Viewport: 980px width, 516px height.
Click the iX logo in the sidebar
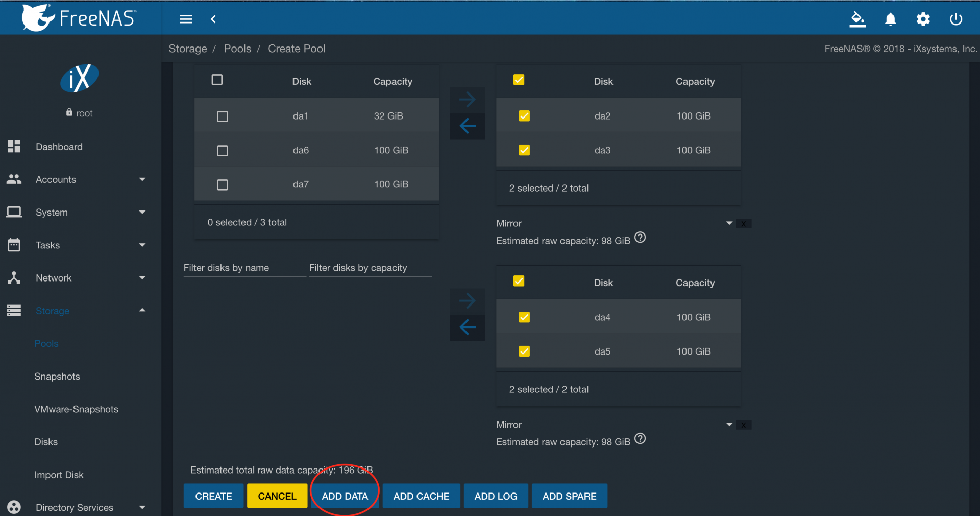79,78
